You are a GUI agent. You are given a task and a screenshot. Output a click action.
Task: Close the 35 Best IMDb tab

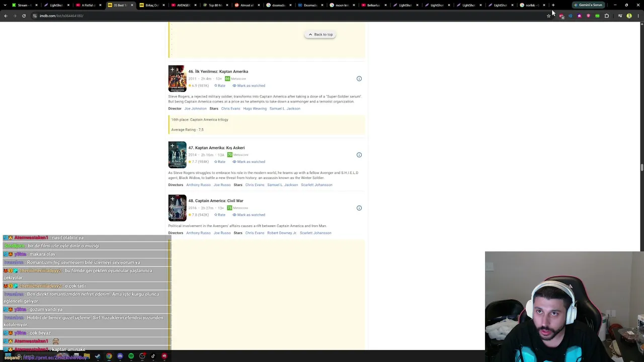(132, 5)
